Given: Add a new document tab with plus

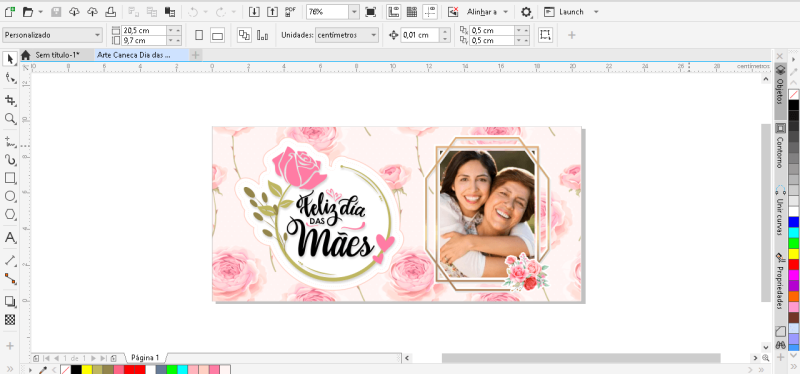Looking at the screenshot, I should pos(196,55).
